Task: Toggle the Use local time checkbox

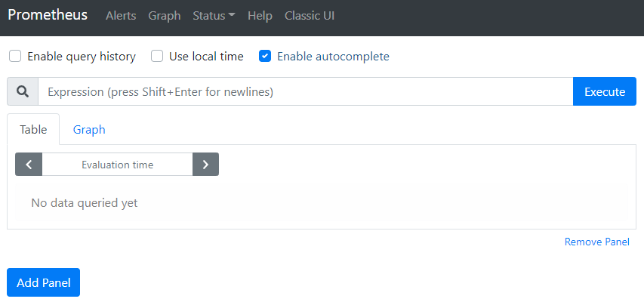Action: point(157,56)
